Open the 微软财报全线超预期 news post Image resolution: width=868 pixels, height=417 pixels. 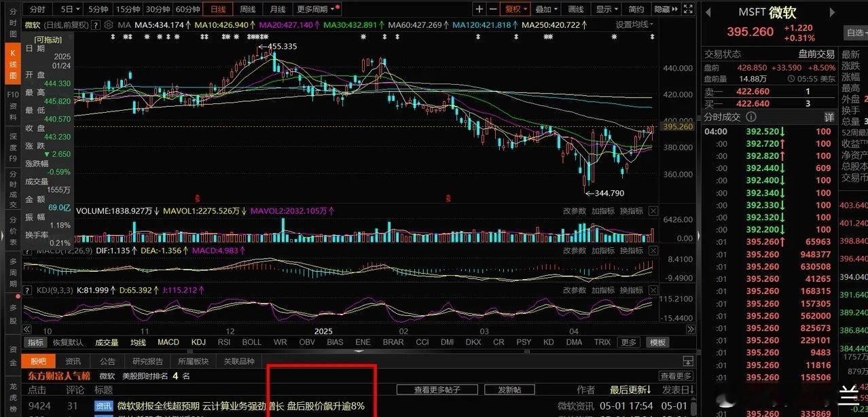[x=240, y=406]
